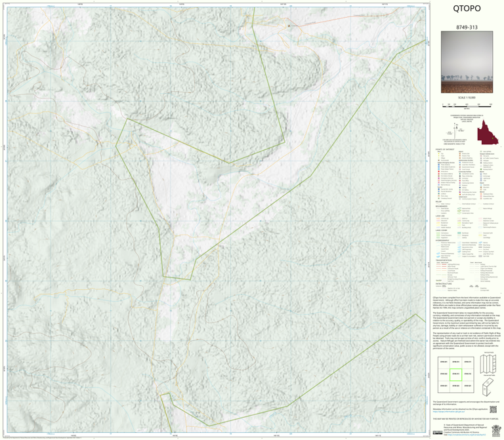This screenshot has height=440, width=504.
Task: Open the foggy paddock cover photo
Action: click(467, 62)
